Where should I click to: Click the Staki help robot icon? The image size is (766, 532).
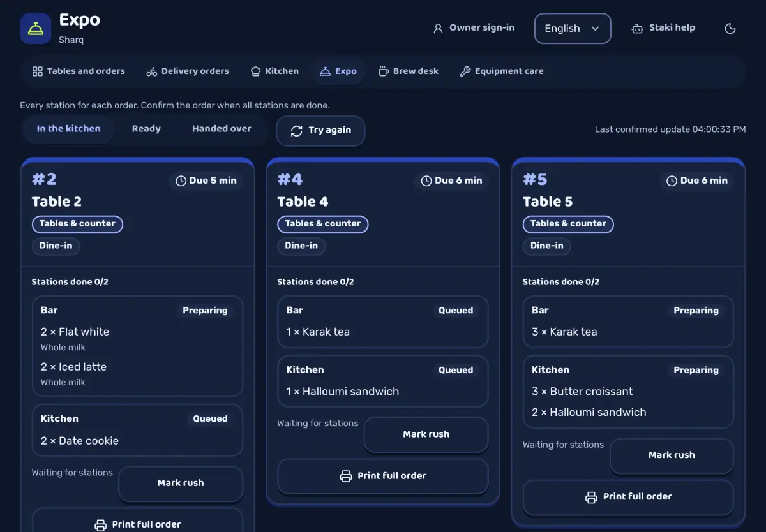pyautogui.click(x=637, y=28)
